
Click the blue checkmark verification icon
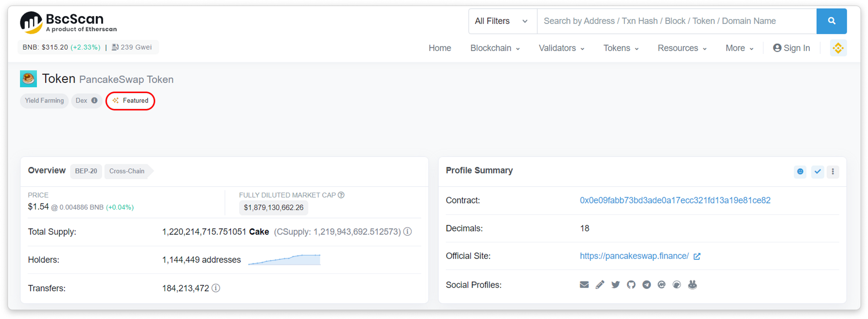(817, 171)
